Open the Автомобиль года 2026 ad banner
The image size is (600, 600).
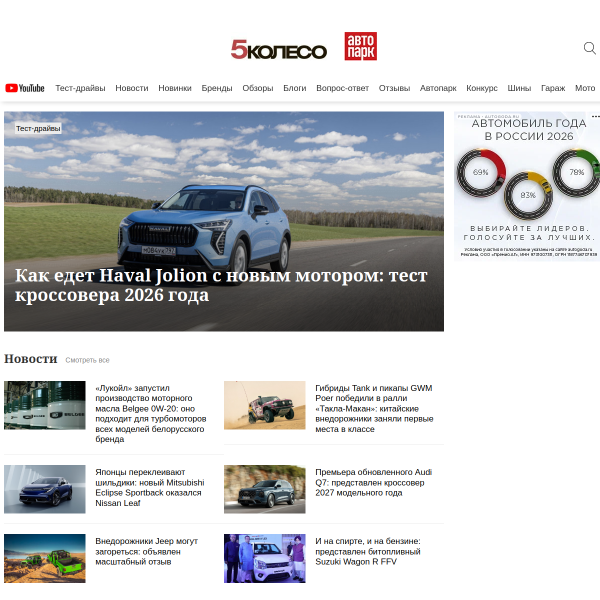click(527, 186)
